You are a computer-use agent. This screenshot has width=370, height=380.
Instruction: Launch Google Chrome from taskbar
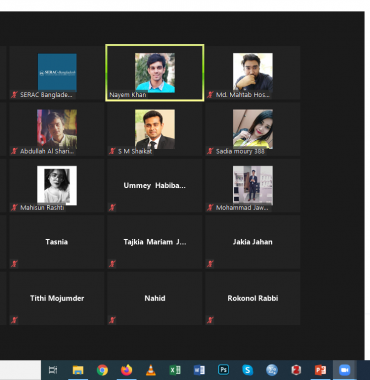point(102,370)
